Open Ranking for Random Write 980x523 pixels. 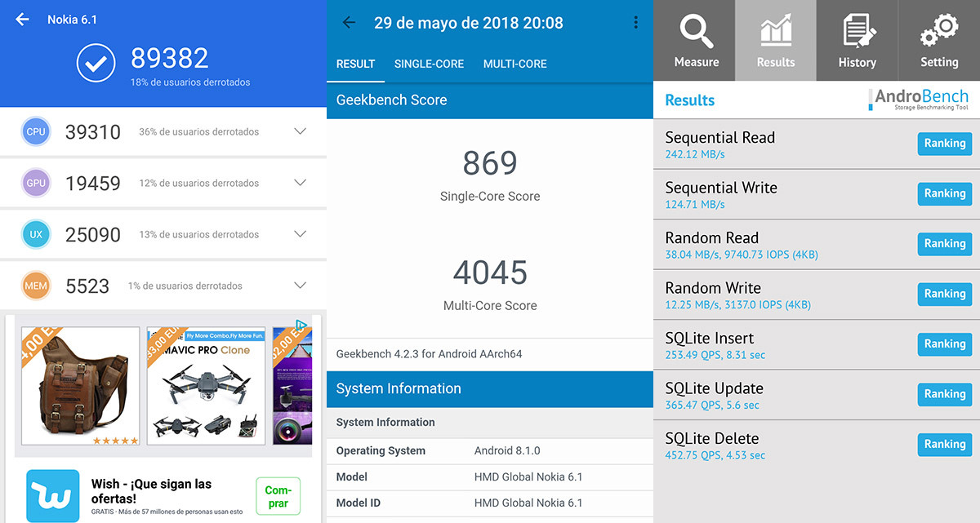click(x=945, y=294)
